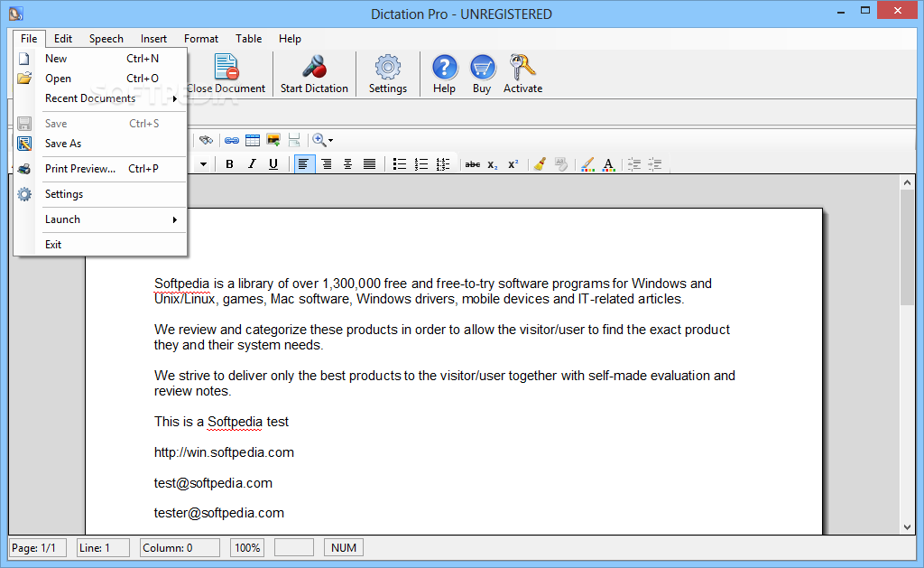Click the decrease indent icon

click(634, 164)
